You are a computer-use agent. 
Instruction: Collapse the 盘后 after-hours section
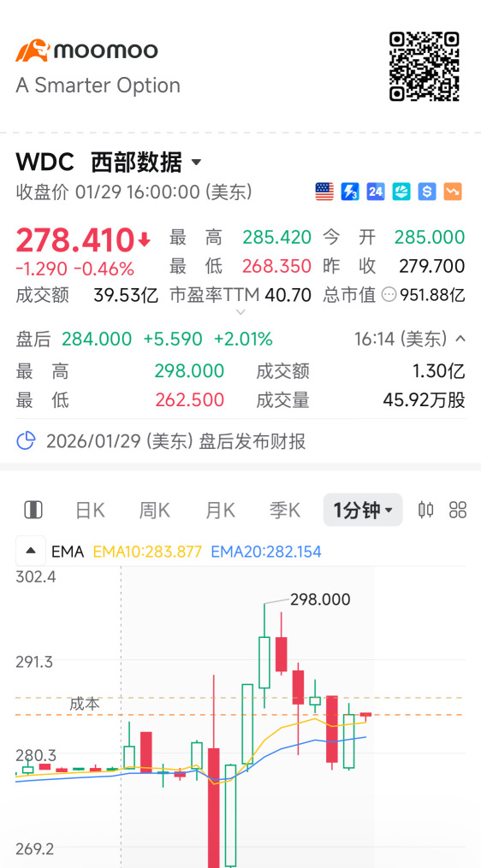[460, 339]
